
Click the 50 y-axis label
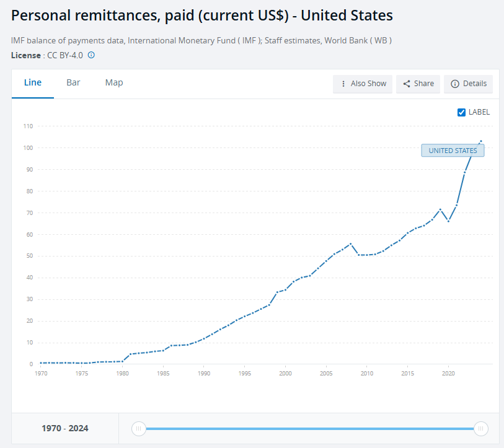coord(30,256)
